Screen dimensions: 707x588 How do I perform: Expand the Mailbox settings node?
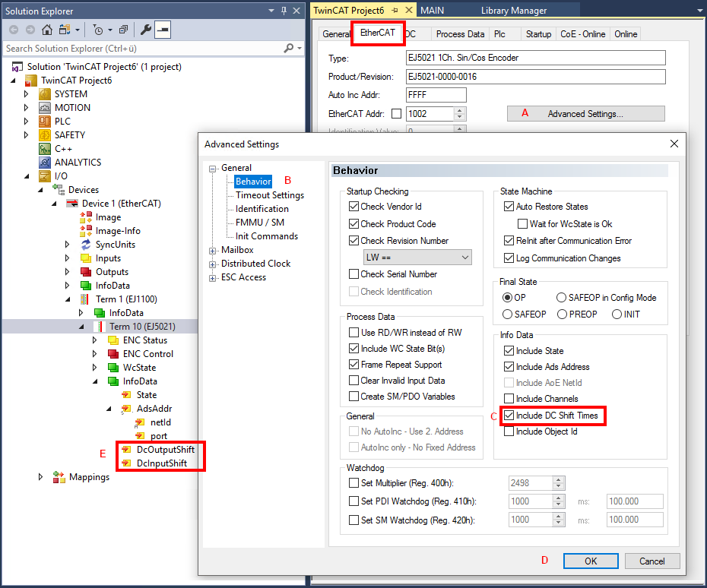[212, 251]
